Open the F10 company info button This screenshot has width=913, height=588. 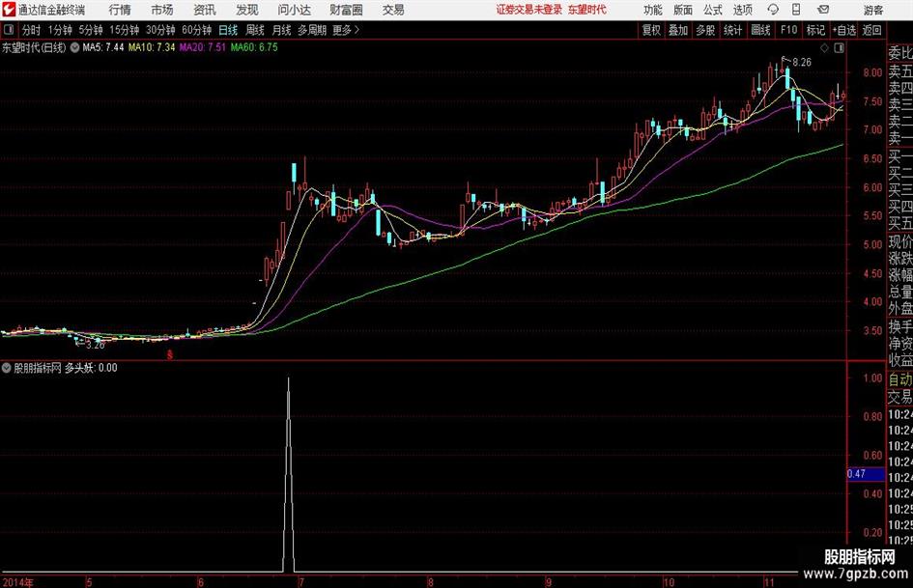[789, 30]
